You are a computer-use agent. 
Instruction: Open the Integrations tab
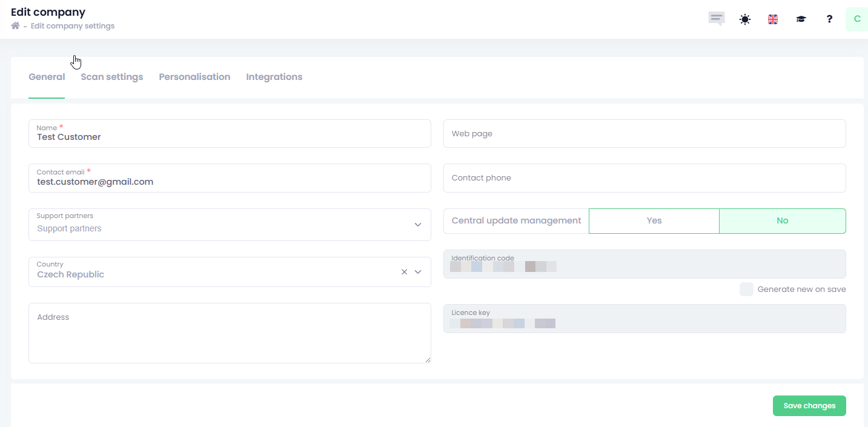[x=274, y=77]
